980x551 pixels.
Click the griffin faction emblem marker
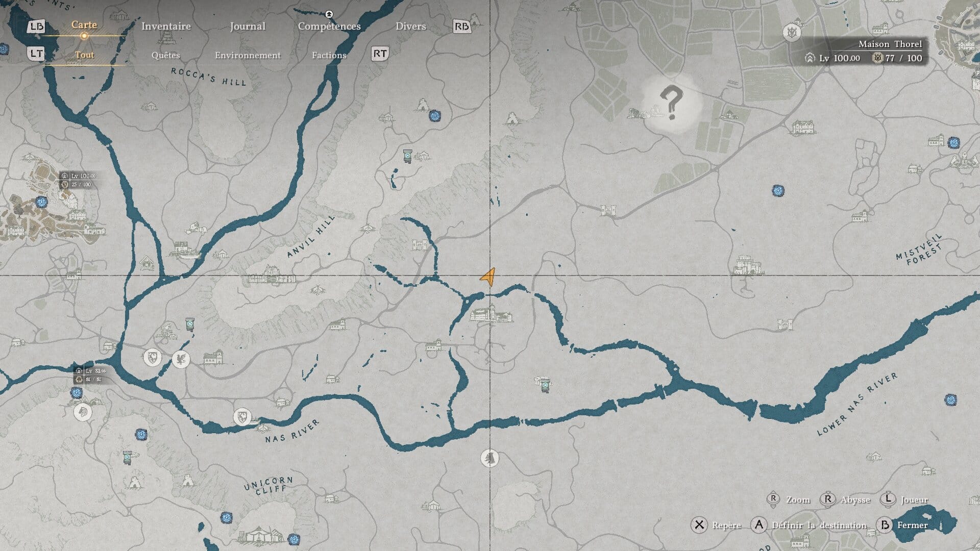pos(181,359)
